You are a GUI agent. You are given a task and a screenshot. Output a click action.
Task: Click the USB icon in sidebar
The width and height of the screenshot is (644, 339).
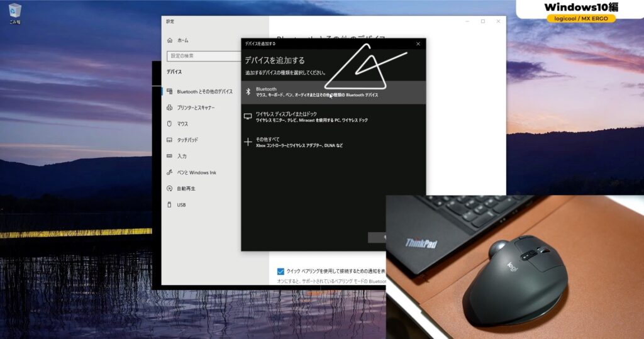(169, 204)
